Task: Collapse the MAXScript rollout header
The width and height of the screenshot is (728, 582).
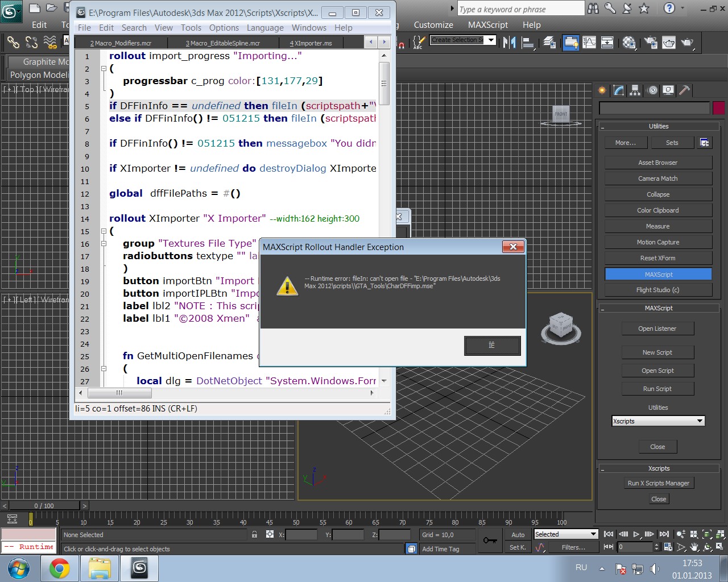Action: 658,308
